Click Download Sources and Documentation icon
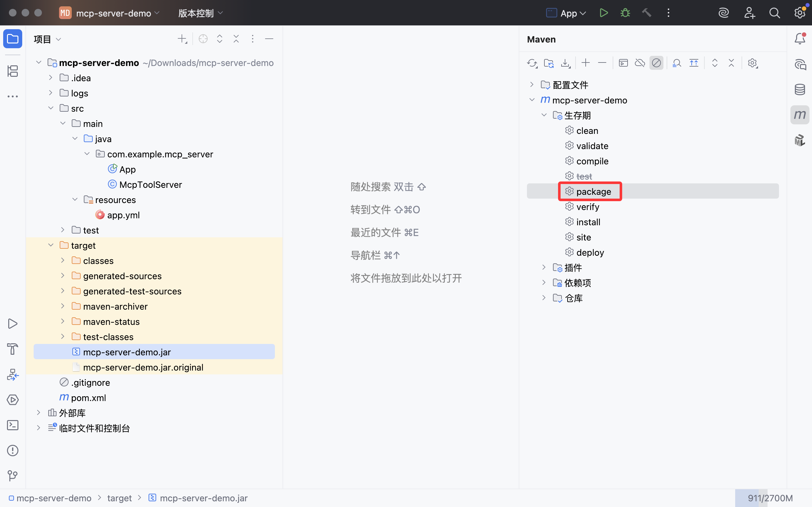This screenshot has width=812, height=507. click(x=565, y=63)
